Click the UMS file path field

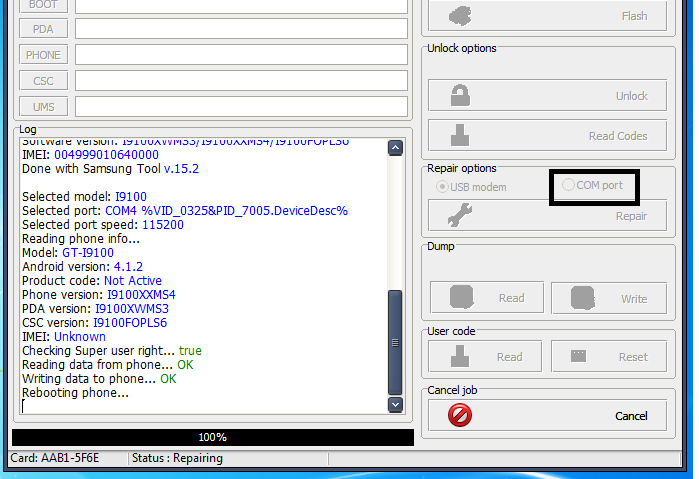click(x=241, y=107)
